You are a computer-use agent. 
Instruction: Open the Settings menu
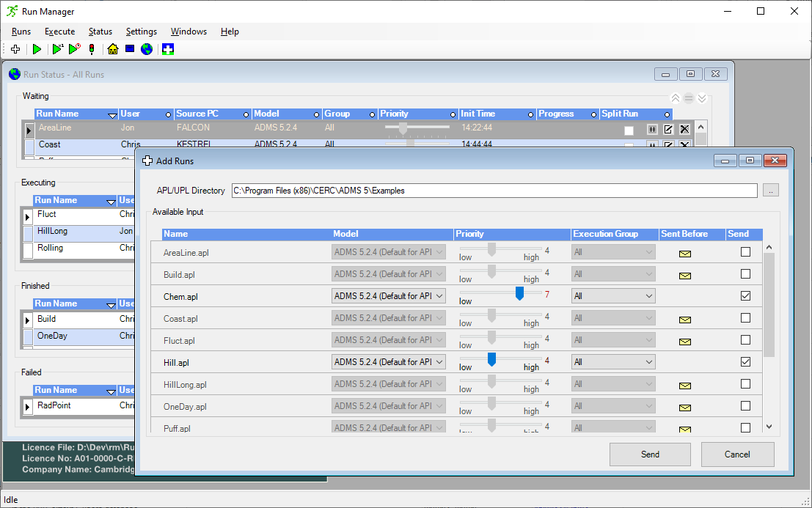pyautogui.click(x=141, y=32)
